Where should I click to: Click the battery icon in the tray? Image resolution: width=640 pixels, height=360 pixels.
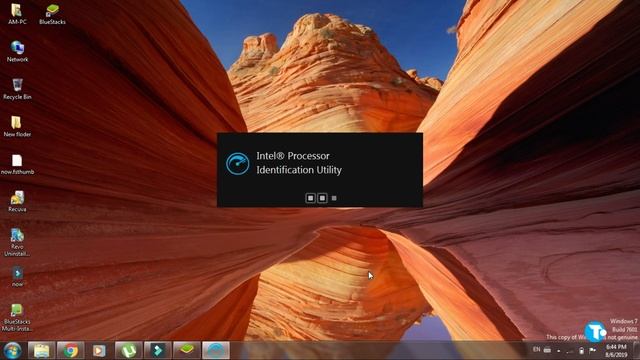tap(581, 351)
